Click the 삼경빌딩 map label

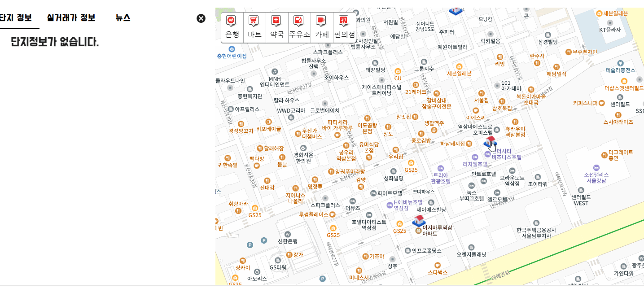(x=548, y=42)
